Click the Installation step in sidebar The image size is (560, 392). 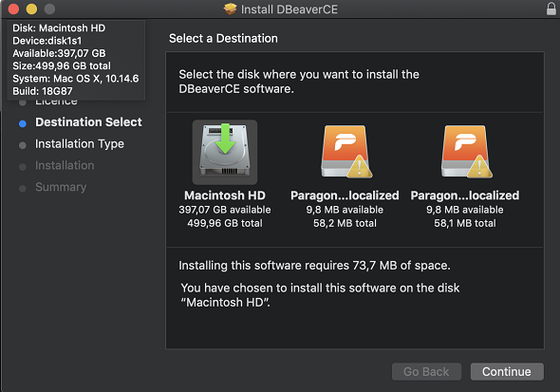pos(65,165)
